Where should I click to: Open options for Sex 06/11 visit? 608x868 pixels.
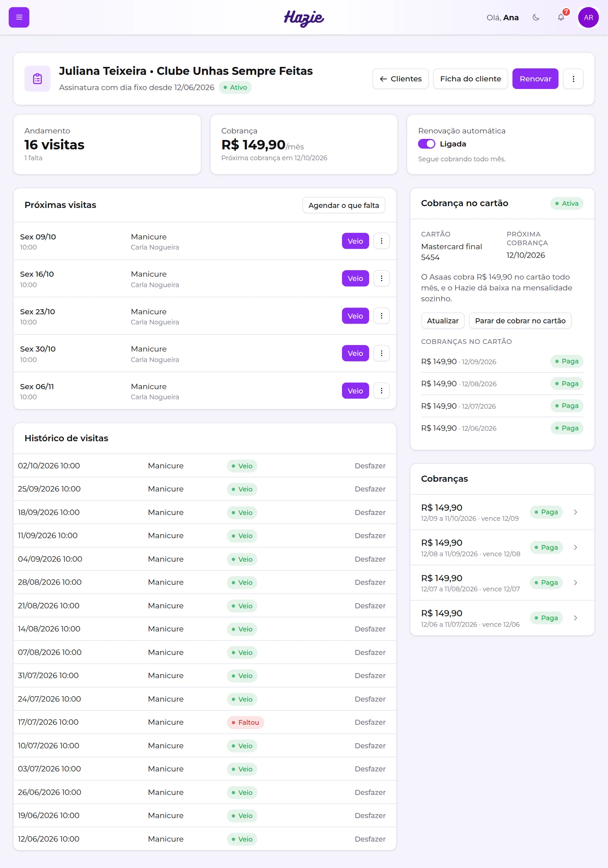tap(381, 391)
